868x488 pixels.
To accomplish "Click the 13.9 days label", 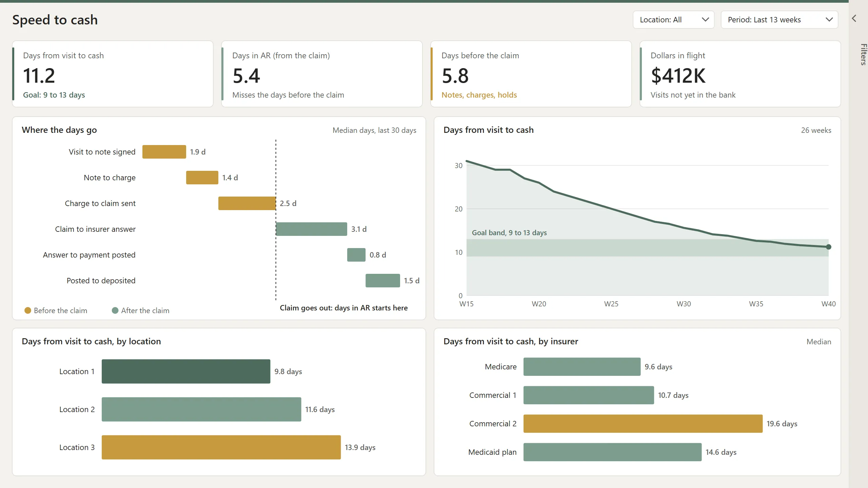I will (x=360, y=447).
